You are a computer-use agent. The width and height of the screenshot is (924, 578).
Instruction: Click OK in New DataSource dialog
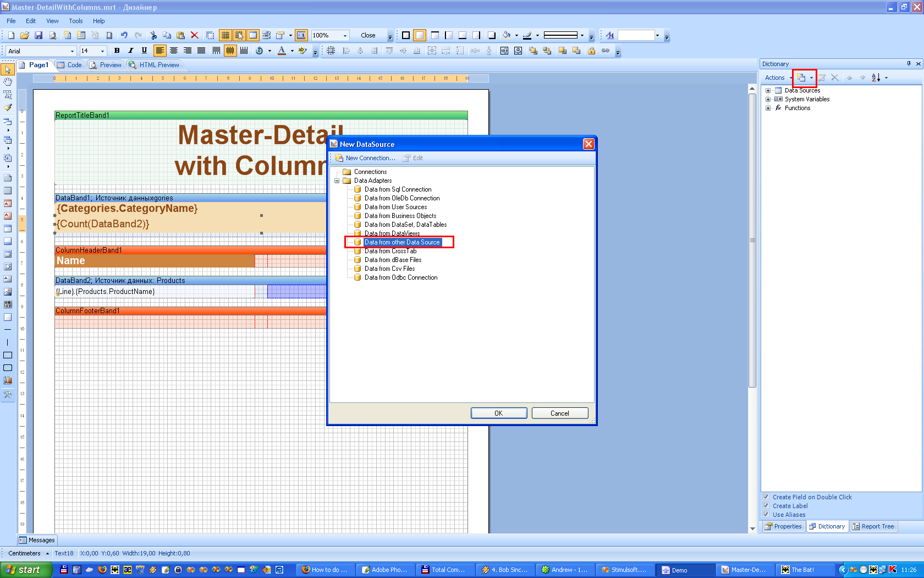(499, 413)
